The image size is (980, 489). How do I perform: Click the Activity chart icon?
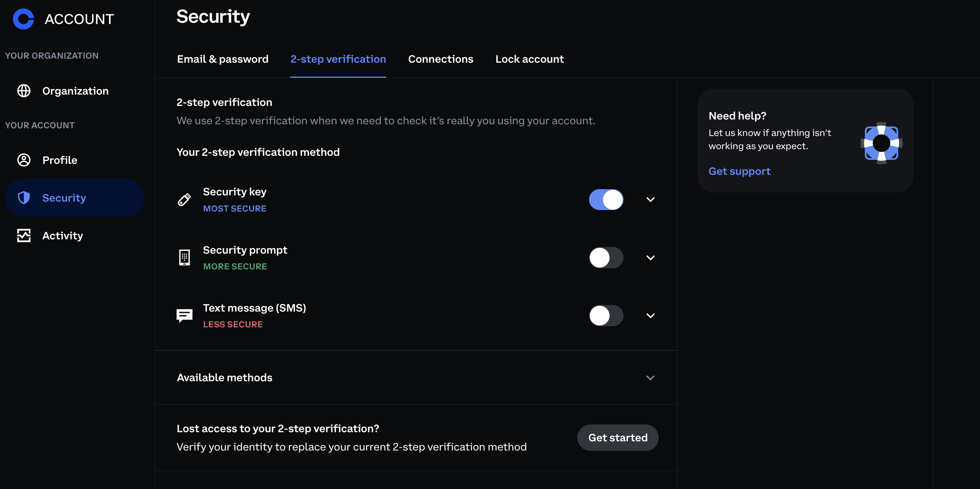coord(24,236)
